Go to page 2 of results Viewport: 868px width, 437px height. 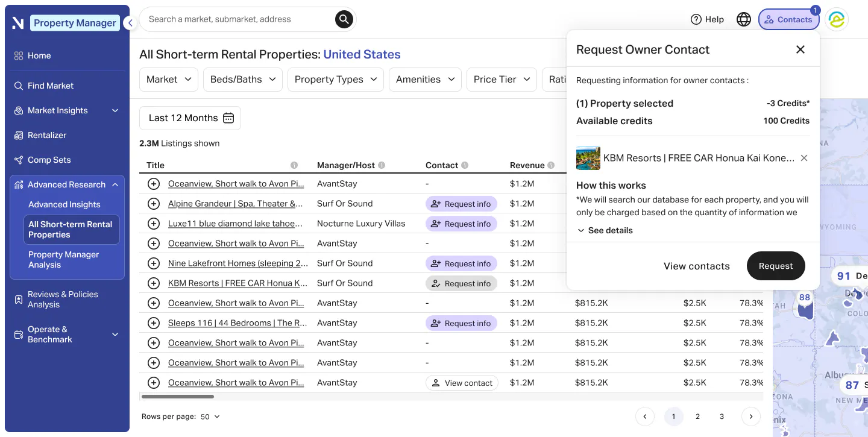tap(697, 417)
